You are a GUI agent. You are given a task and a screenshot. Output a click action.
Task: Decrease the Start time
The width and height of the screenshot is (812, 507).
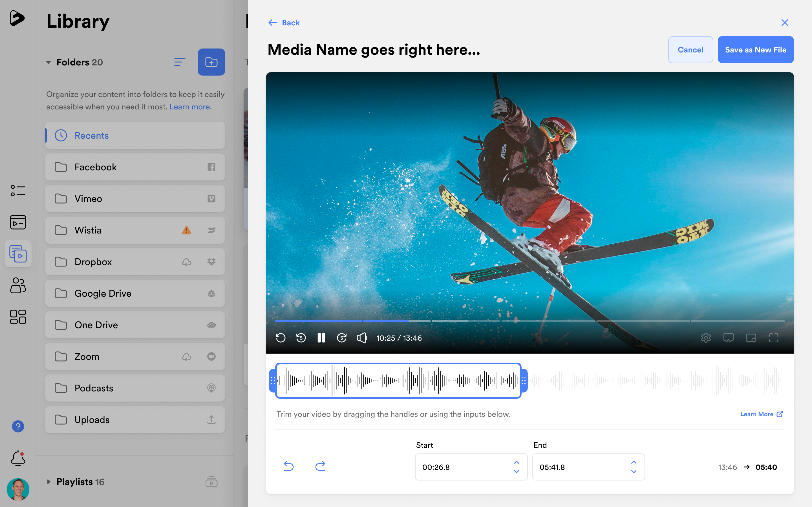516,472
